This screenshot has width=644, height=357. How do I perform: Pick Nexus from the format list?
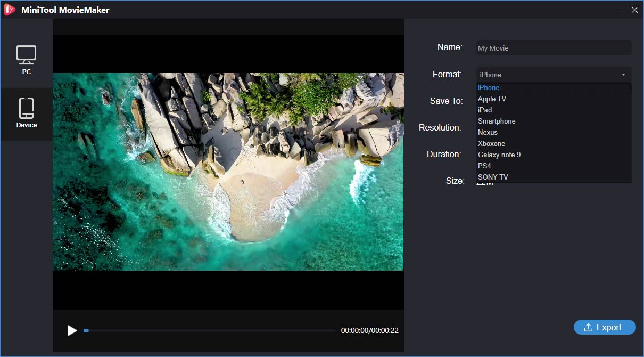tap(554, 132)
